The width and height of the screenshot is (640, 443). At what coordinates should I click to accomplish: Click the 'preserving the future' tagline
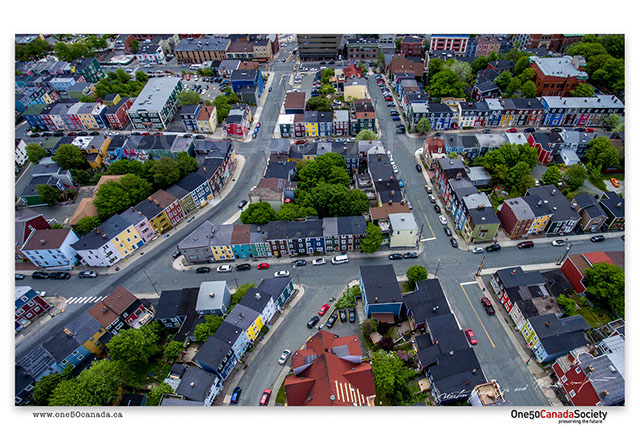point(585,422)
